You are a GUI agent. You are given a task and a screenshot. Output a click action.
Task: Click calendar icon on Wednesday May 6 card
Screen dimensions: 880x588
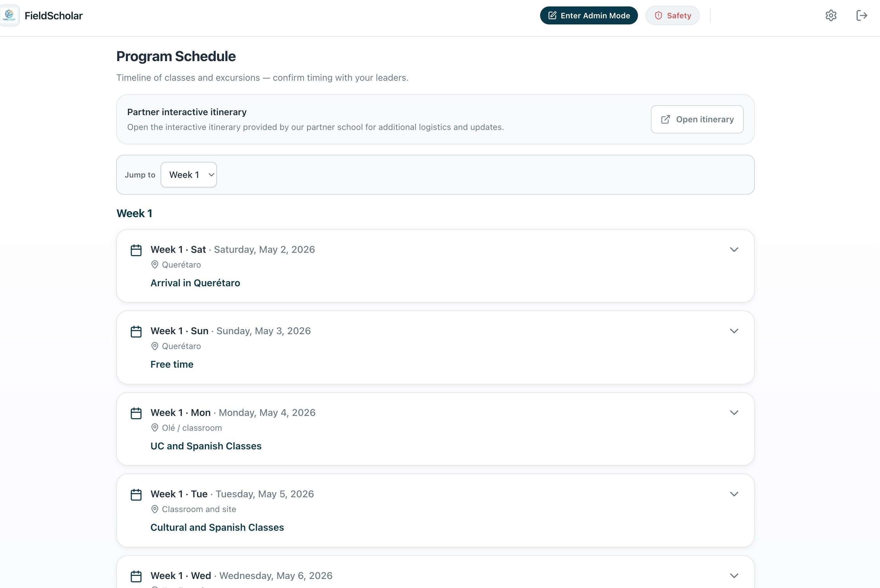pos(136,576)
